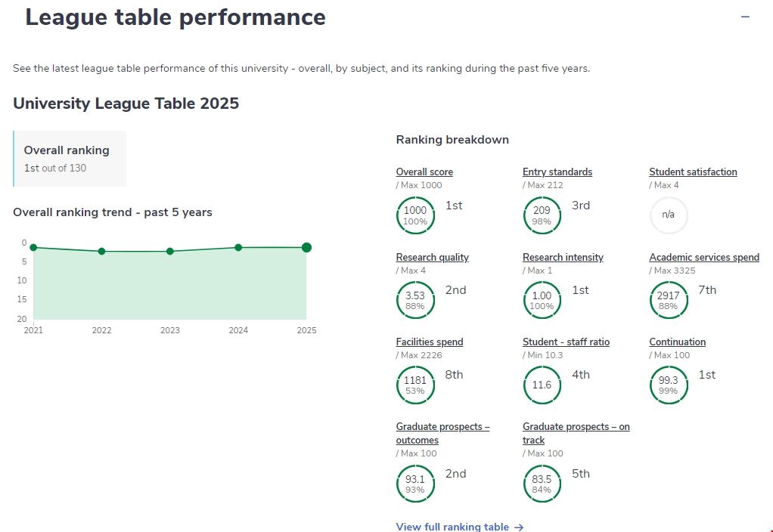Select the 2025 data point on trend chart
The width and height of the screenshot is (773, 532).
click(306, 247)
